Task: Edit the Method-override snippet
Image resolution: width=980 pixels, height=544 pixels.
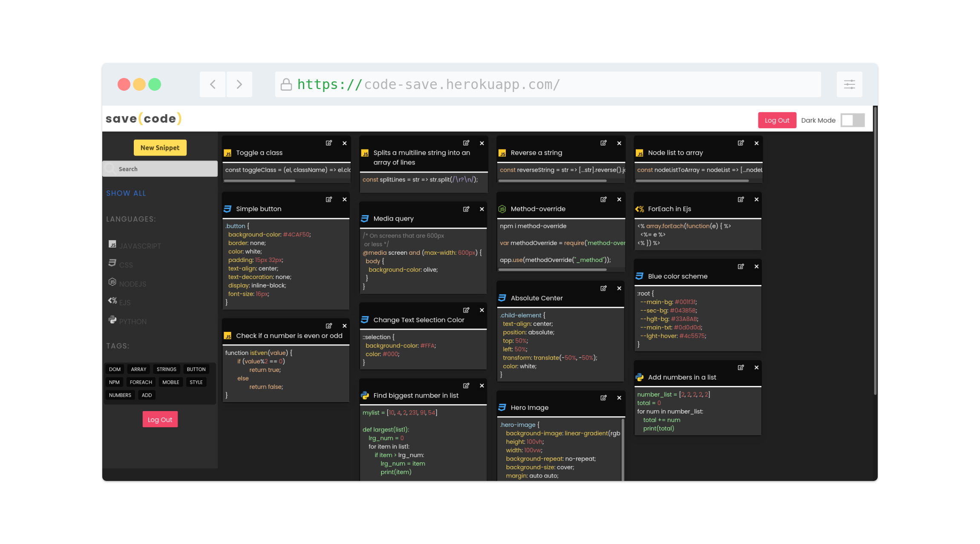Action: tap(603, 199)
